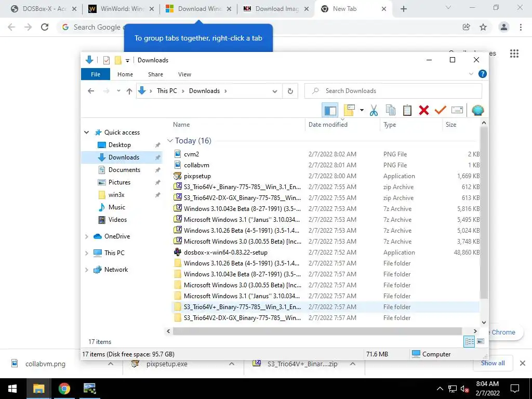Switch to the DOSBox-X Chrome tab

pos(44,9)
